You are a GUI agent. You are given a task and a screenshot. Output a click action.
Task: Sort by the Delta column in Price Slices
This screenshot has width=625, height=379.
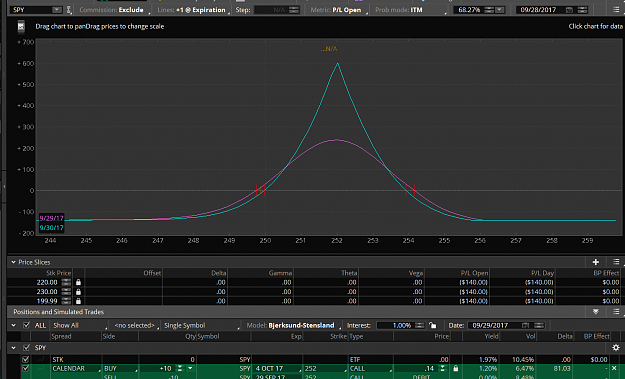click(218, 273)
